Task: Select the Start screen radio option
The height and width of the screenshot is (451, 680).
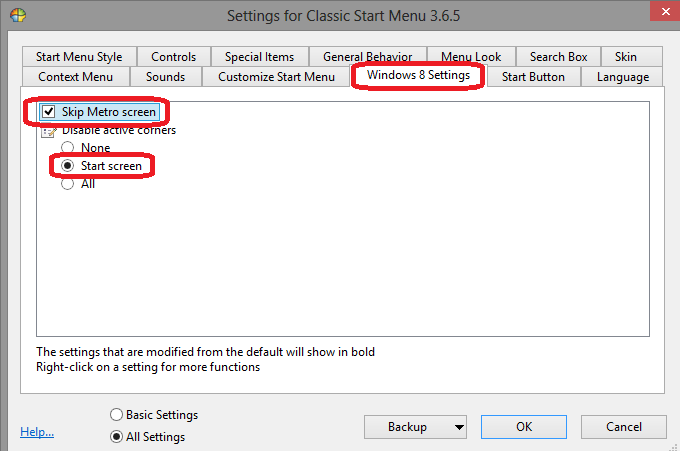Action: click(x=68, y=166)
